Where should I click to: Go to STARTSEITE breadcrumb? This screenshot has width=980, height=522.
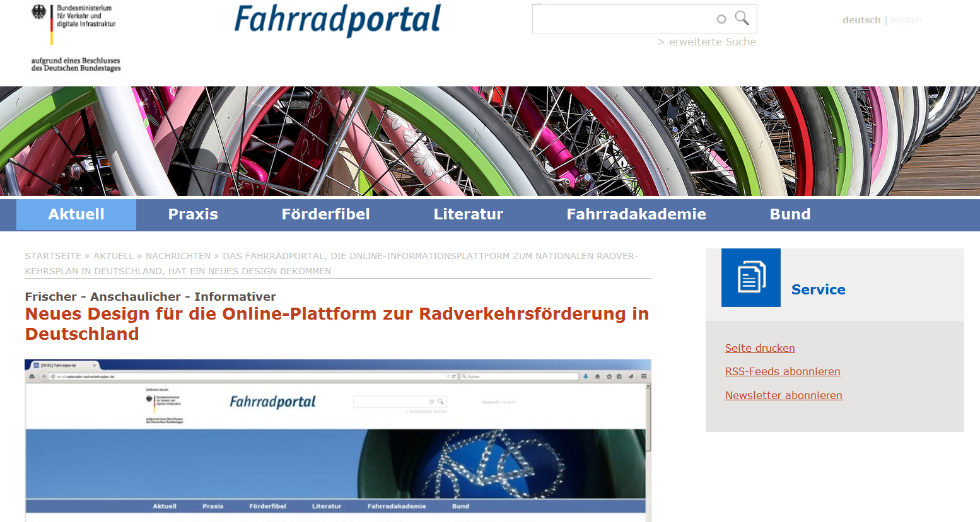pyautogui.click(x=53, y=256)
